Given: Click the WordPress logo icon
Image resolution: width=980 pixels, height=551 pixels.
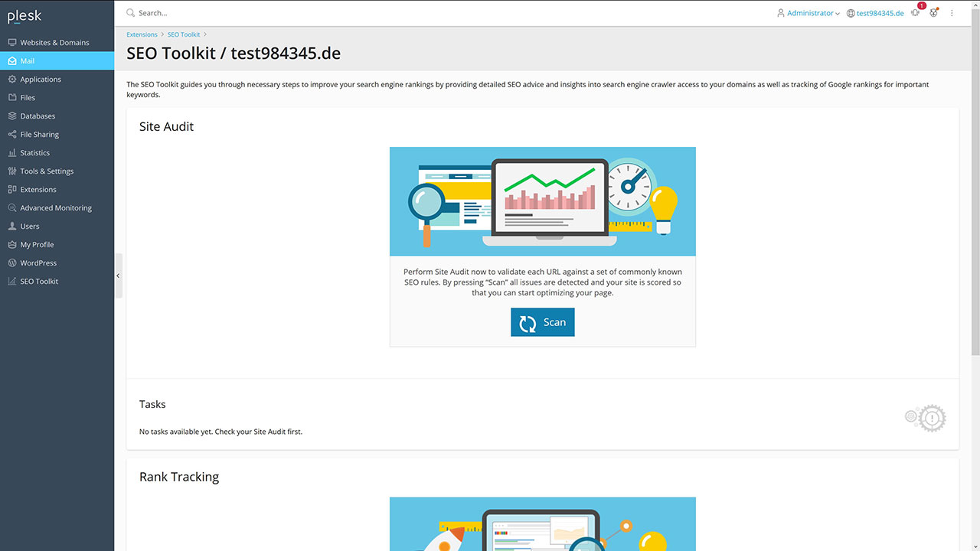Looking at the screenshot, I should click(12, 263).
